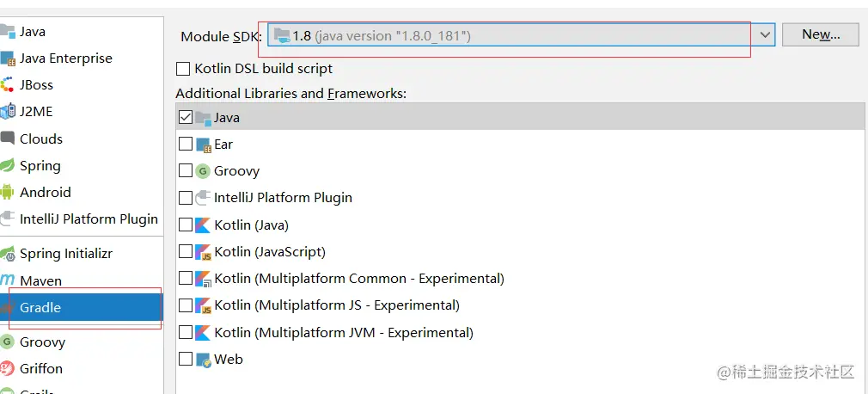The height and width of the screenshot is (394, 868).
Task: Check the IntelliJ Platform Plugin framework checkbox
Action: pos(186,198)
